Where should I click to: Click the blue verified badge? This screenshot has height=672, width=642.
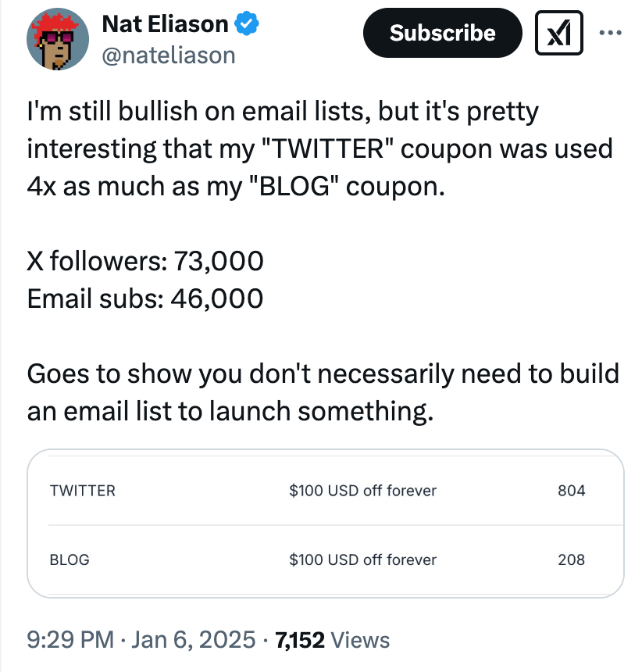click(245, 23)
